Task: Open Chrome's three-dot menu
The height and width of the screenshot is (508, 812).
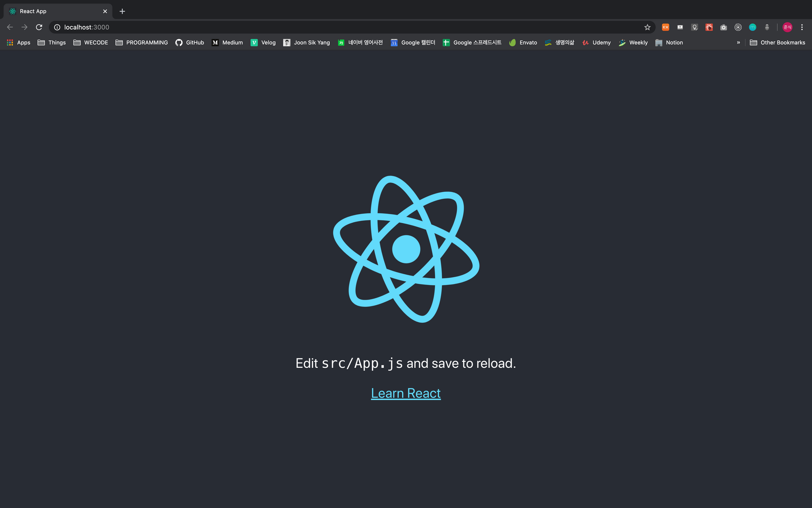Action: pos(802,27)
